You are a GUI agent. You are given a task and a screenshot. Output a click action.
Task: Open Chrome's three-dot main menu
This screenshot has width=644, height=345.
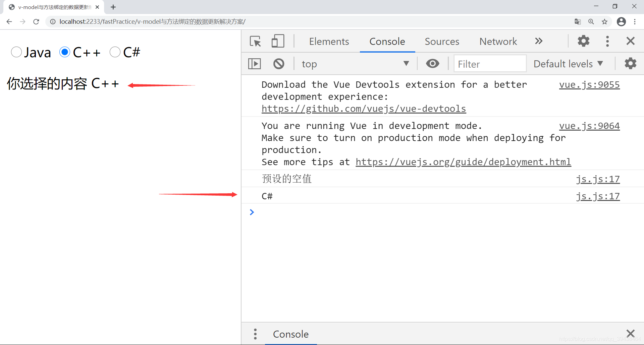coord(635,22)
